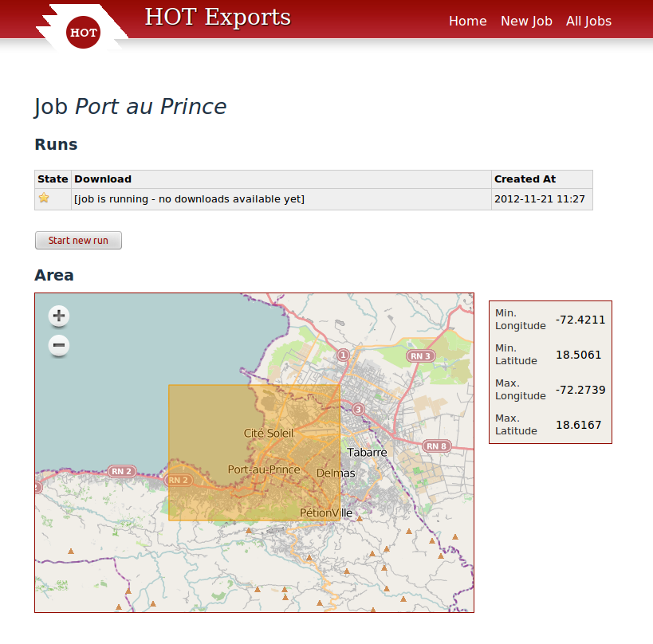Click the yellow star state icon

click(44, 198)
